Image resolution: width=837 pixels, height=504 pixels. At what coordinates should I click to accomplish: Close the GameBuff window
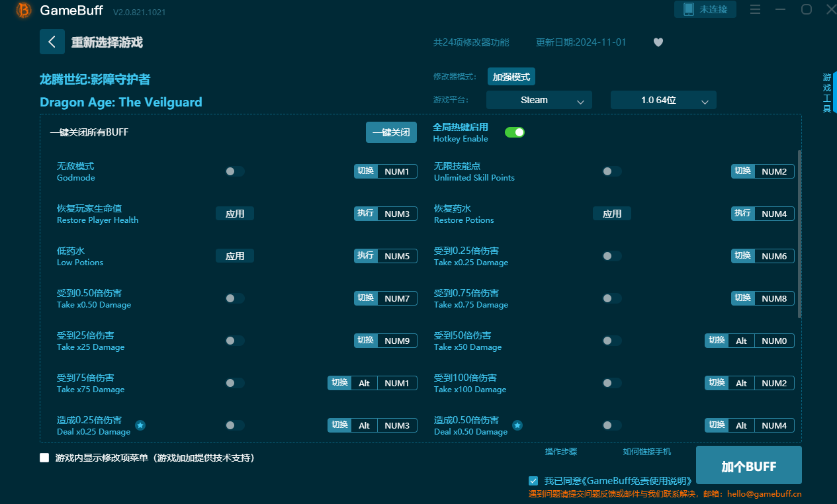pos(832,9)
